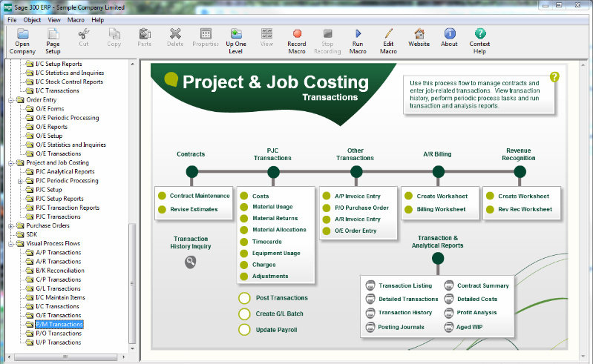Click the Run Macro icon
This screenshot has width=593, height=364.
358,34
